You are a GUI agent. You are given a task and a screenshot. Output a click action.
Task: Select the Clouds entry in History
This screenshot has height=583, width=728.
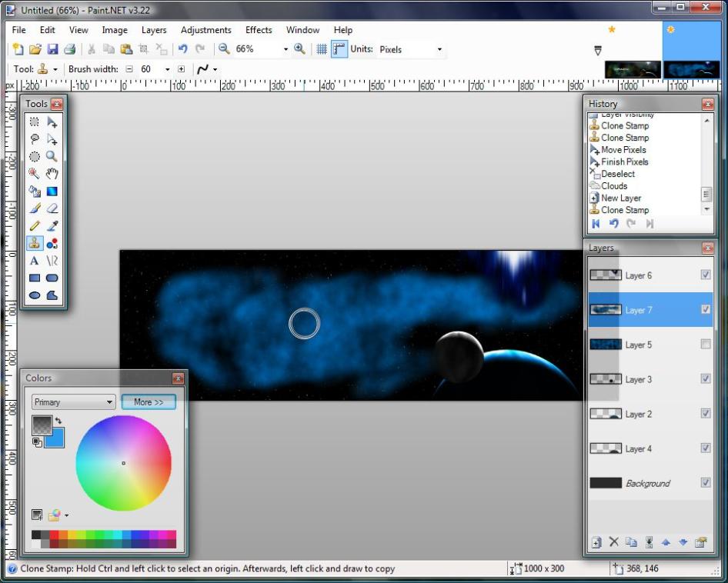pos(614,186)
